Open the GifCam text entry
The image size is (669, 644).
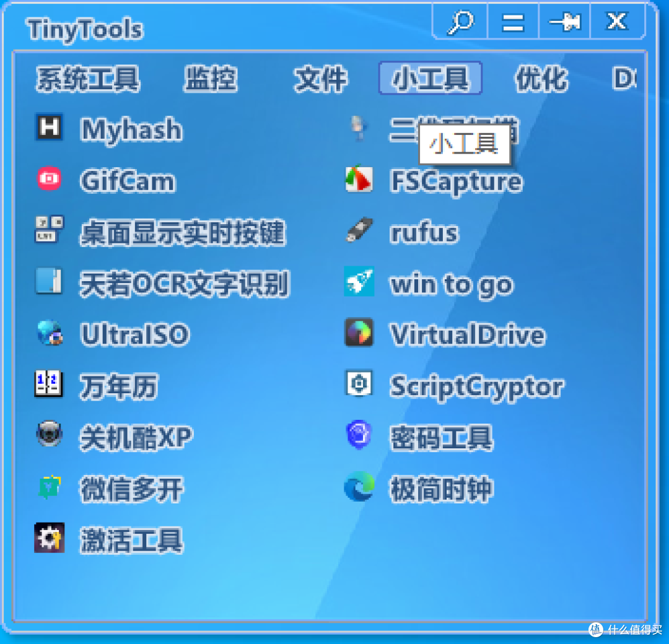128,181
